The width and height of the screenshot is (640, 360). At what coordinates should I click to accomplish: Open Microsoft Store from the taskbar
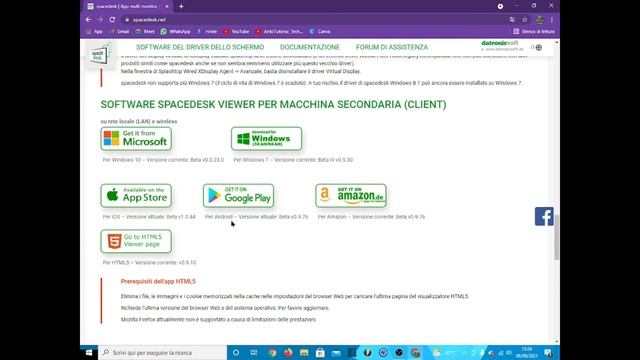click(320, 352)
